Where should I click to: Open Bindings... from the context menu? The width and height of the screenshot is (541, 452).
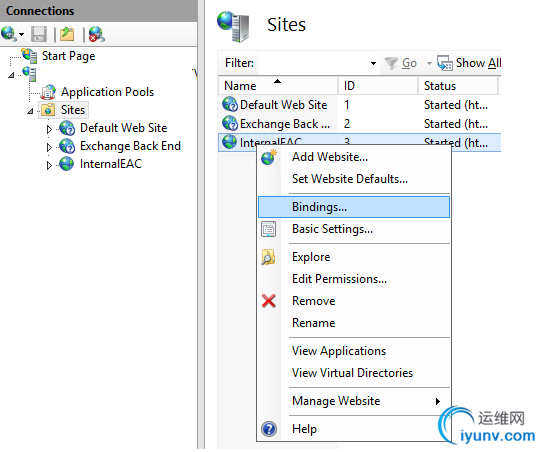(x=354, y=207)
